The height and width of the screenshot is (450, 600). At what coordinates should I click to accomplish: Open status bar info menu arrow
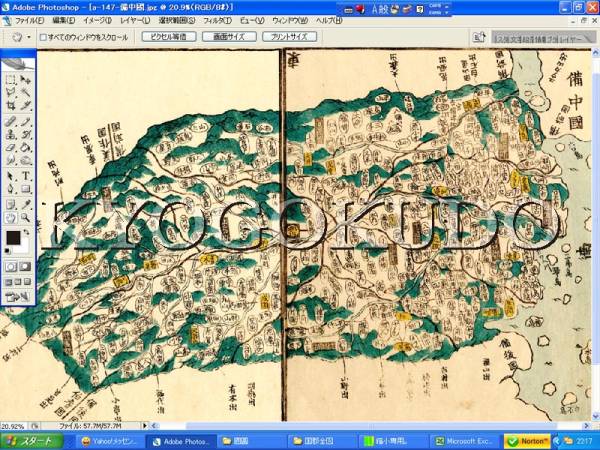coord(145,426)
